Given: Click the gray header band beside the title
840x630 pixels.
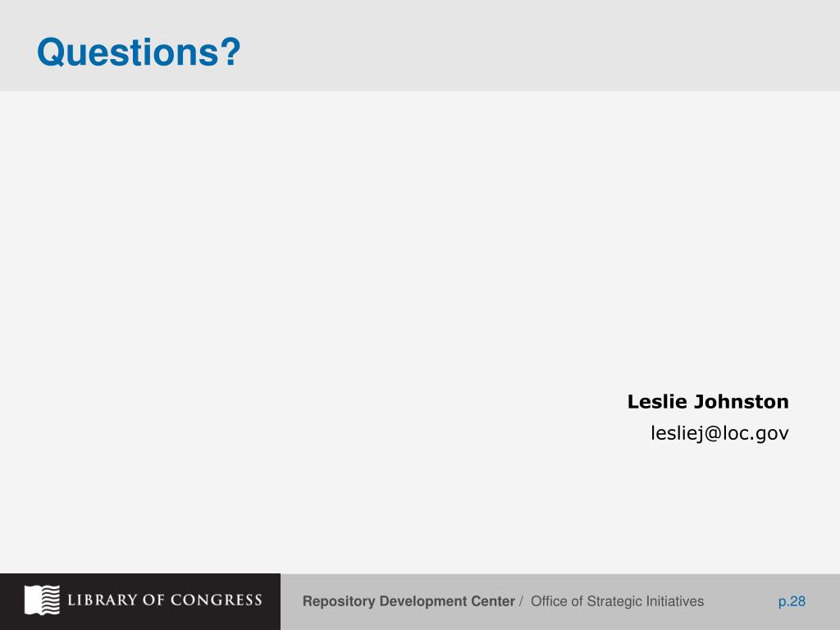Looking at the screenshot, I should (x=536, y=46).
